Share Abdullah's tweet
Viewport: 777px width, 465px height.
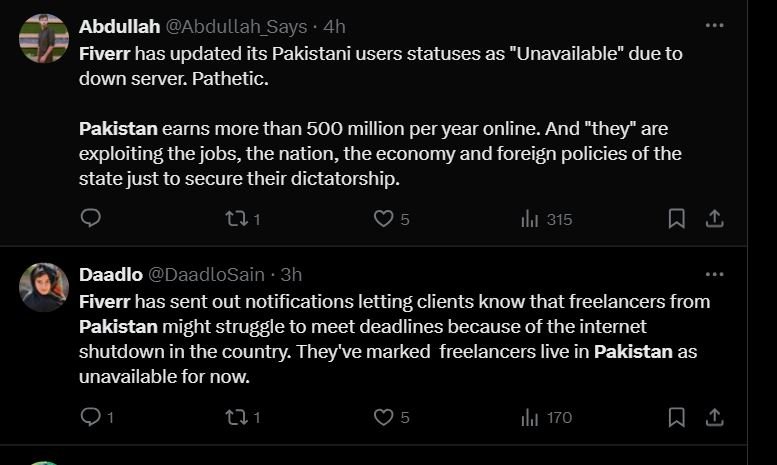coord(714,218)
